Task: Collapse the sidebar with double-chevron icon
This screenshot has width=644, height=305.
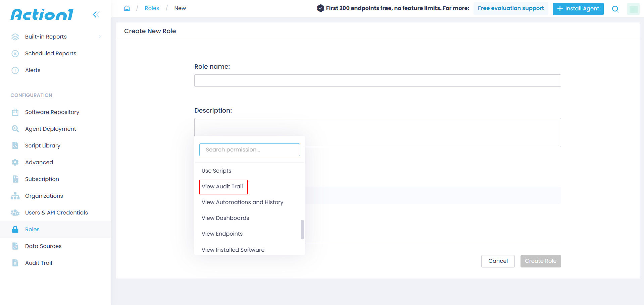Action: [x=96, y=14]
